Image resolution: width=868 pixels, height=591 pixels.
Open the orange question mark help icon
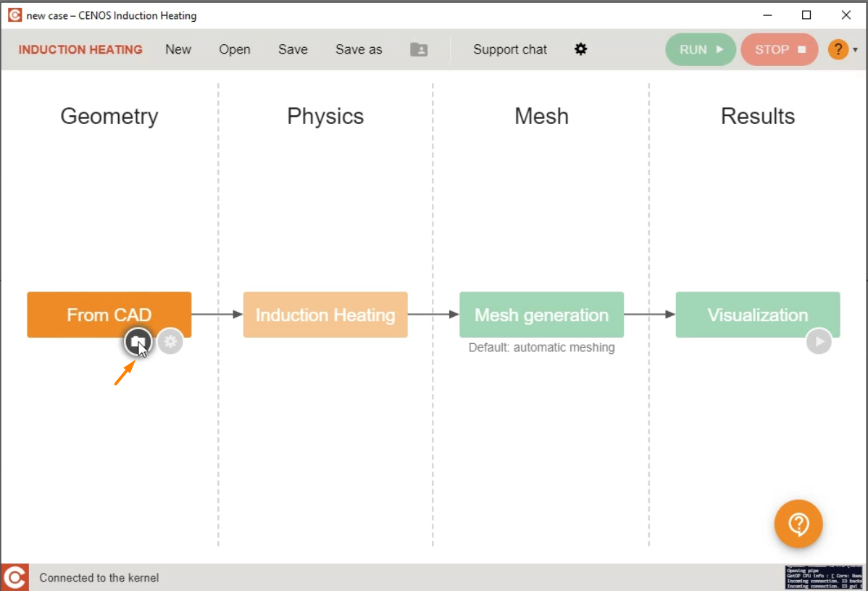(x=838, y=49)
